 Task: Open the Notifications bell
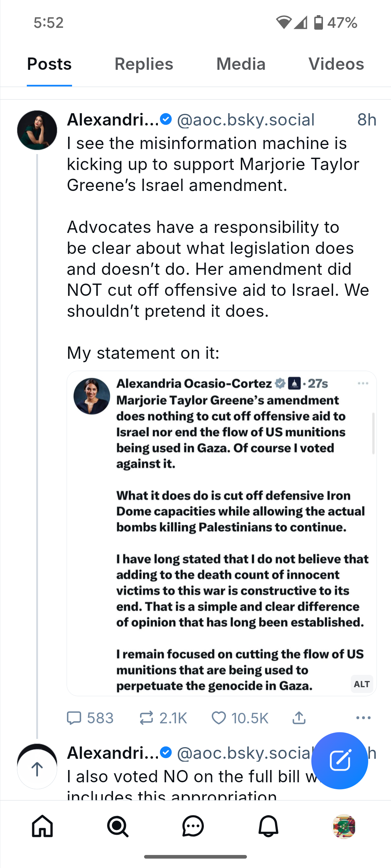point(268,826)
